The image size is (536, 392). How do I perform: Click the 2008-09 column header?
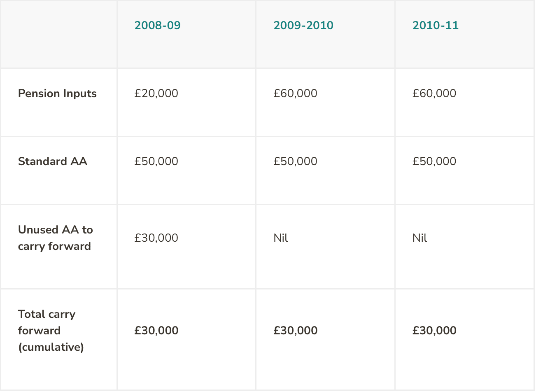click(157, 26)
